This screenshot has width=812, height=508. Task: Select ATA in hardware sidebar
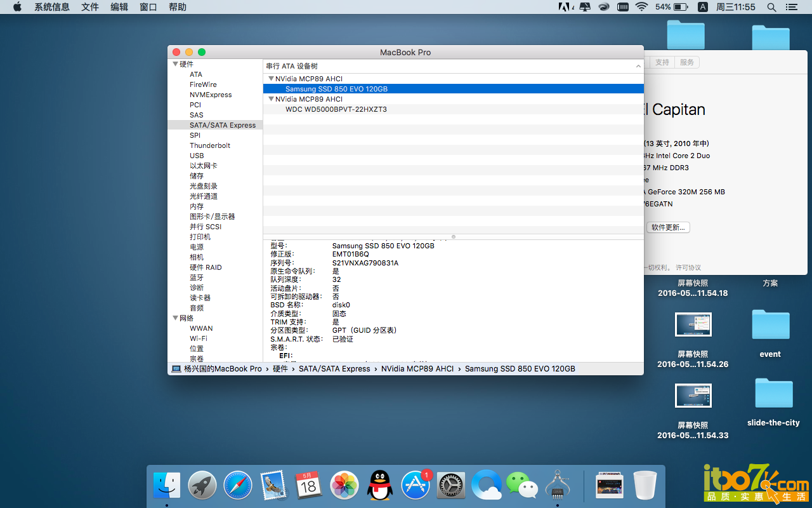(196, 74)
